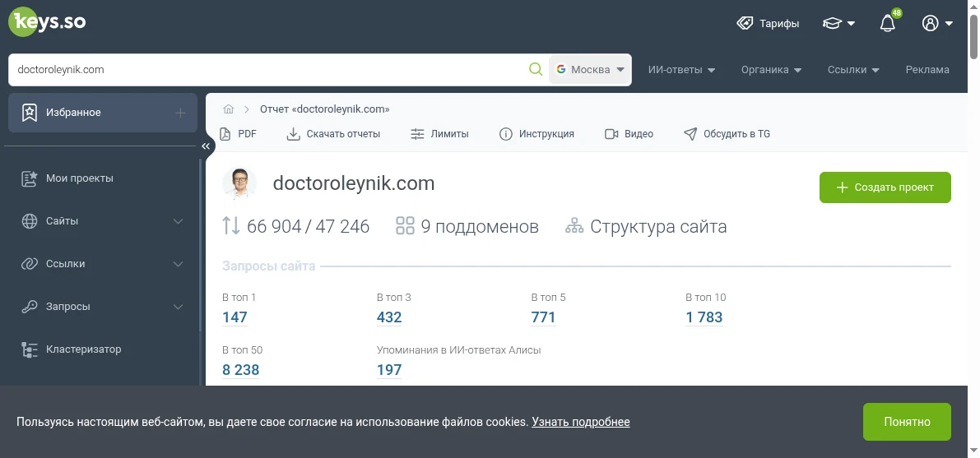Click the Отчет «doctoroleynik.com» breadcrumb

point(325,109)
